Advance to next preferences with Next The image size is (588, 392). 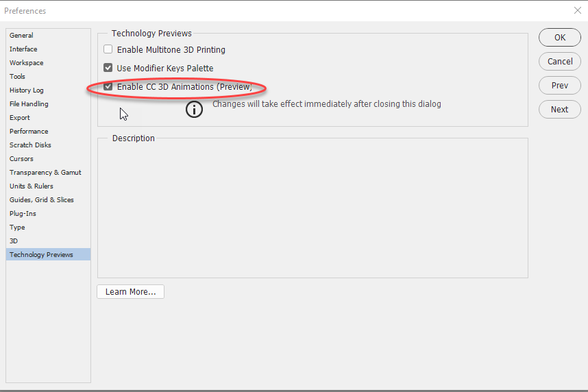[x=560, y=109]
